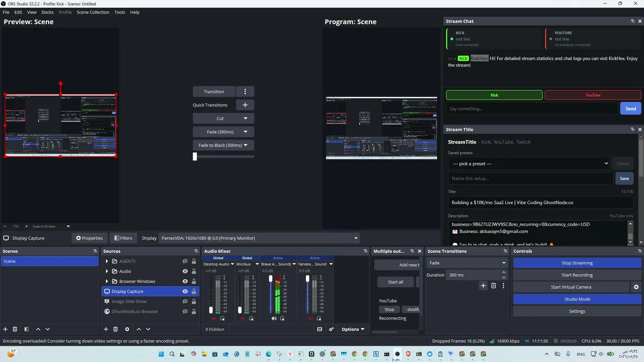Float the Stream Chat dock

pos(632,21)
